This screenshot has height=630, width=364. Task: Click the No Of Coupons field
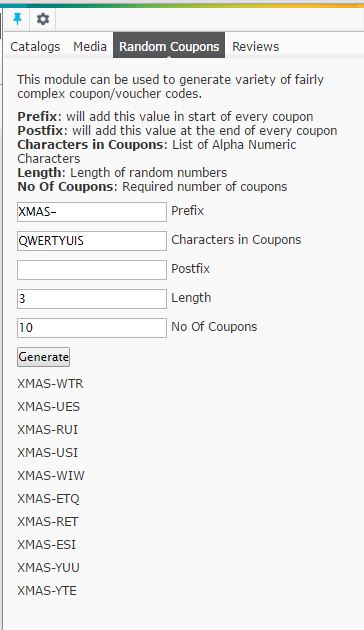[x=92, y=328]
